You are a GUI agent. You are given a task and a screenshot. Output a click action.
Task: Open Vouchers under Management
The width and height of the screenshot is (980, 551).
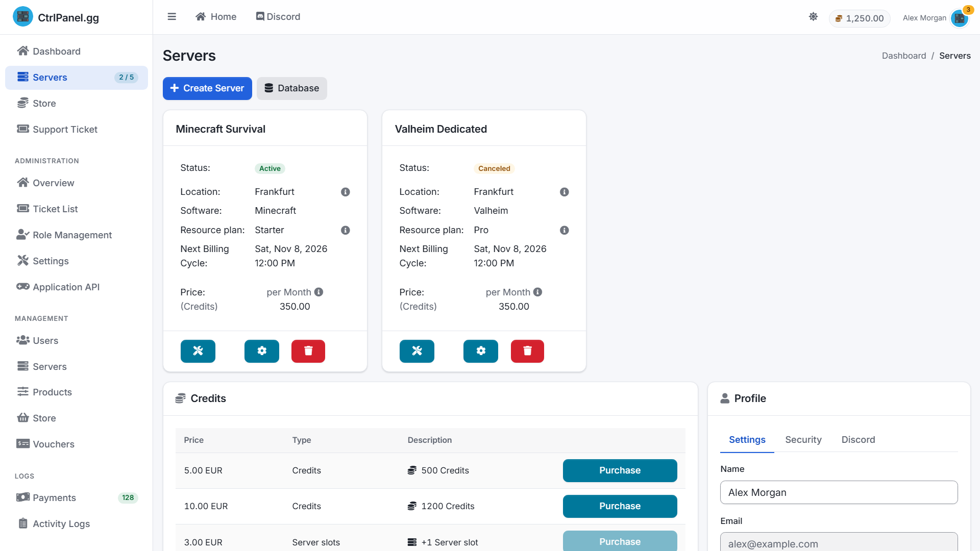tap(77, 444)
